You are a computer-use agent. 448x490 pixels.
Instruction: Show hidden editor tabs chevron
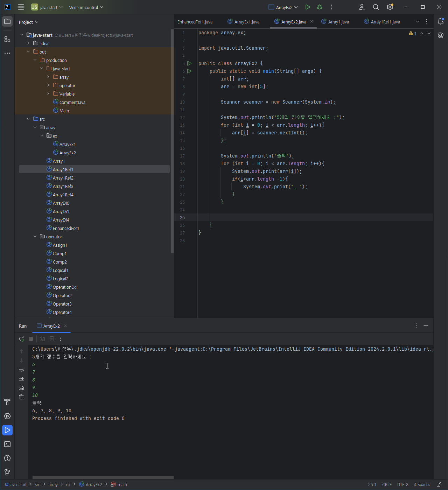(418, 21)
